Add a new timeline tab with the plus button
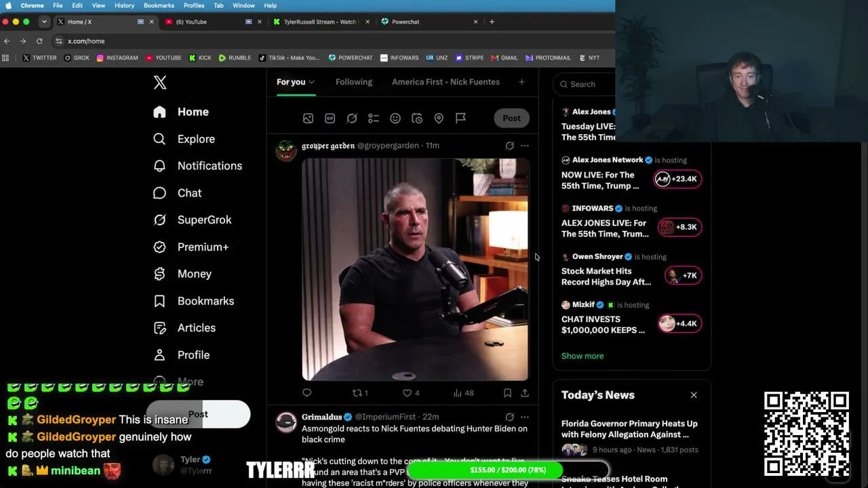This screenshot has width=868, height=488. pyautogui.click(x=521, y=82)
